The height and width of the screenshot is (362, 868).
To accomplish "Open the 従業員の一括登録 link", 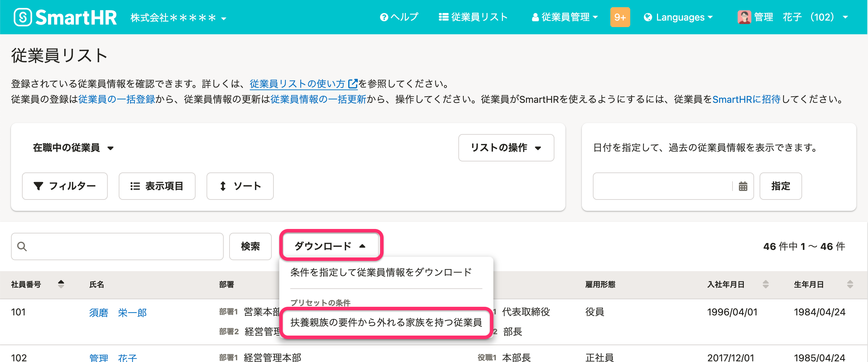I will click(117, 99).
